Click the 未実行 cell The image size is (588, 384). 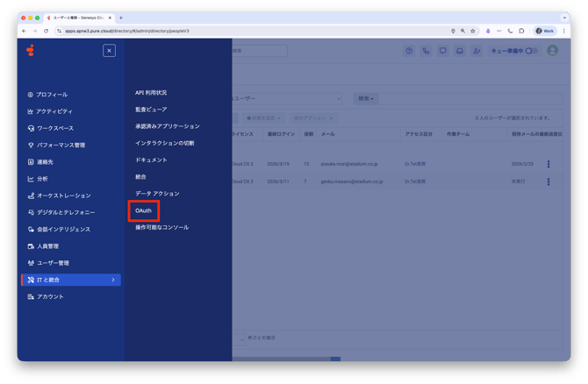tap(518, 181)
